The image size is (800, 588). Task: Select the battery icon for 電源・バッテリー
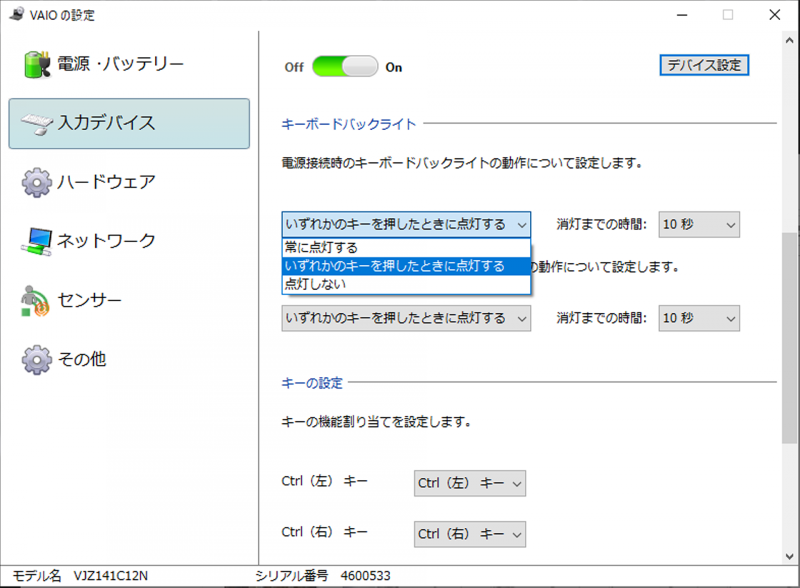(33, 62)
